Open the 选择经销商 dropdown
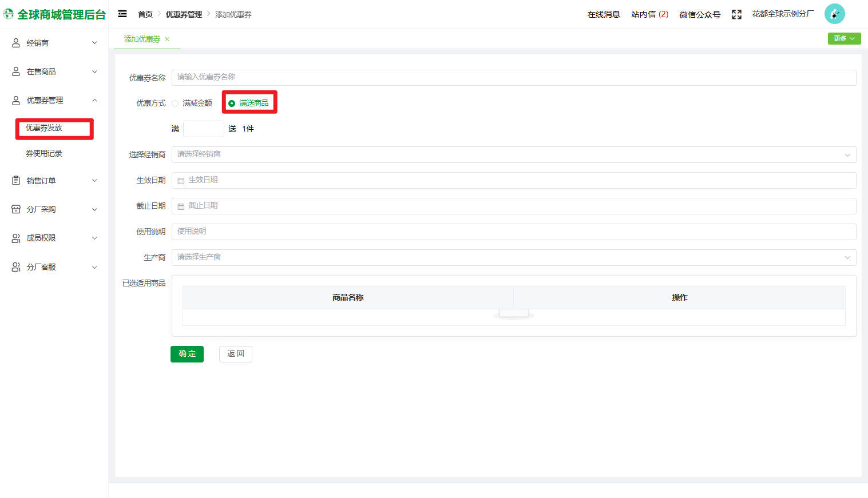The height and width of the screenshot is (498, 868). click(513, 154)
